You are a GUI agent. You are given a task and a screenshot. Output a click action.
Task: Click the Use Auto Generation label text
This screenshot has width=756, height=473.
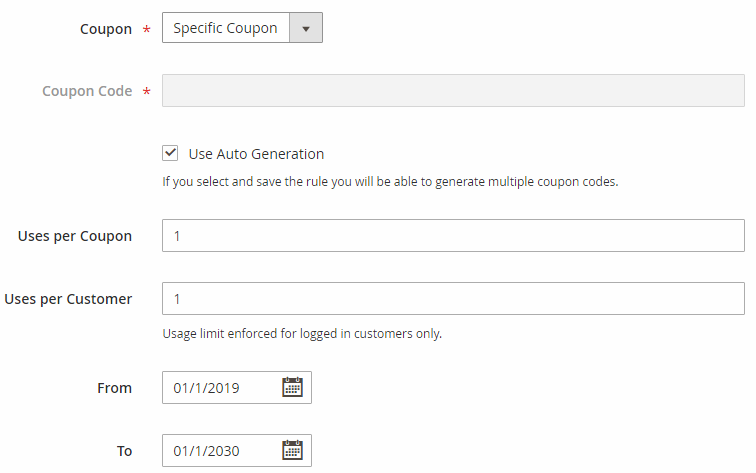(256, 154)
